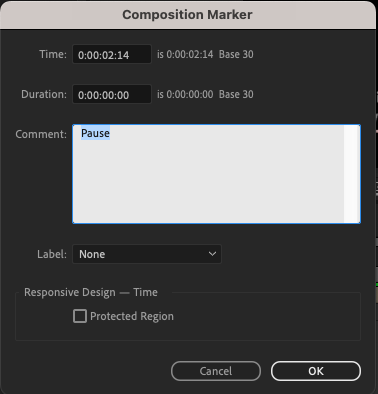378x394 pixels.
Task: Click the 'Label:' field label
Action: (52, 254)
